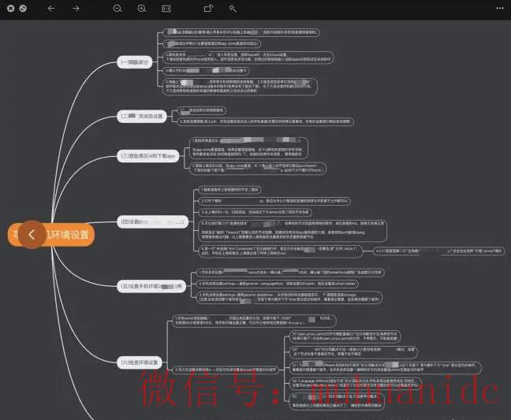Select the (一) branch node at top

click(135, 62)
